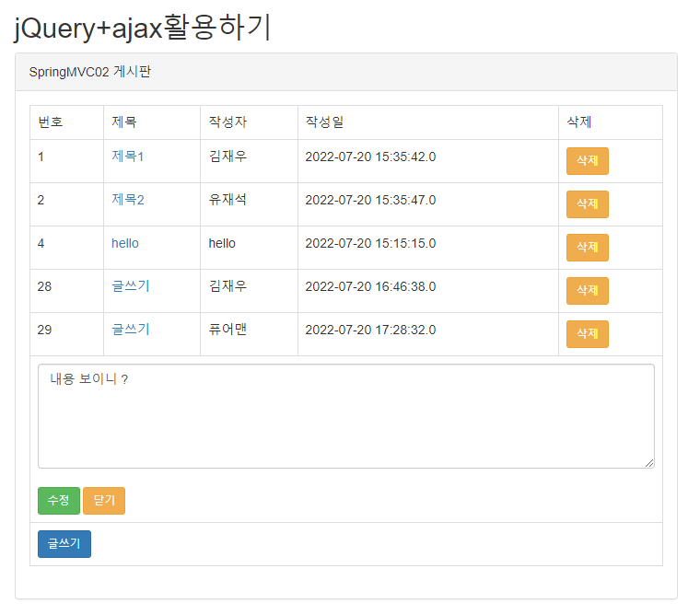Delete post 1 with 삭제 button

tap(588, 161)
